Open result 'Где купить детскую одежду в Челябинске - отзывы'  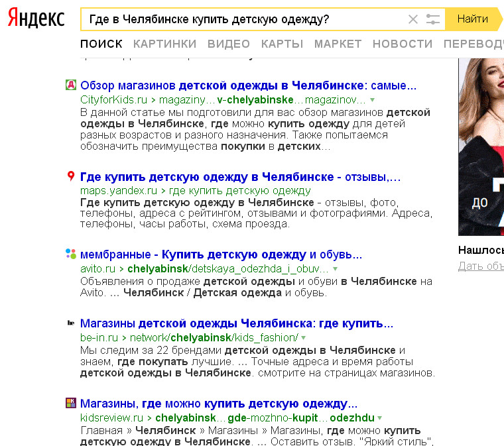240,176
